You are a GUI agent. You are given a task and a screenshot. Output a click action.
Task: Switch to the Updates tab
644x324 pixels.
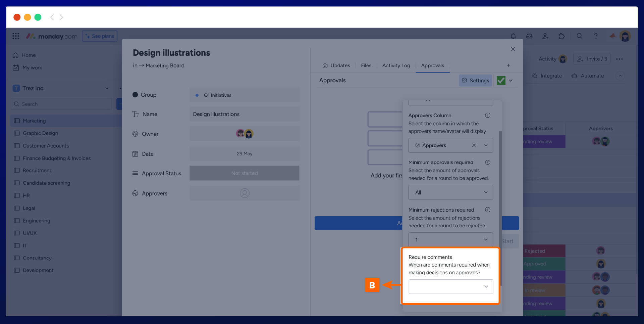tap(336, 65)
